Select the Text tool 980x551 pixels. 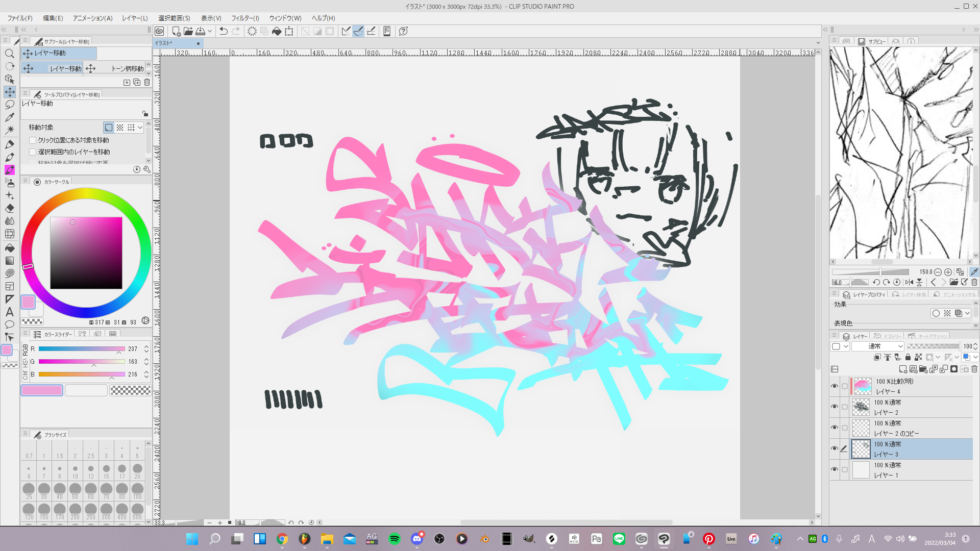[9, 312]
